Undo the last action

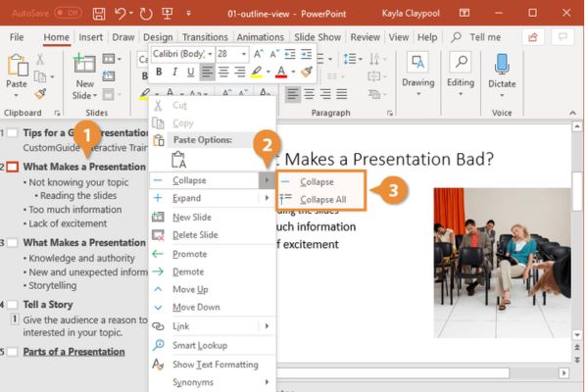[x=120, y=14]
